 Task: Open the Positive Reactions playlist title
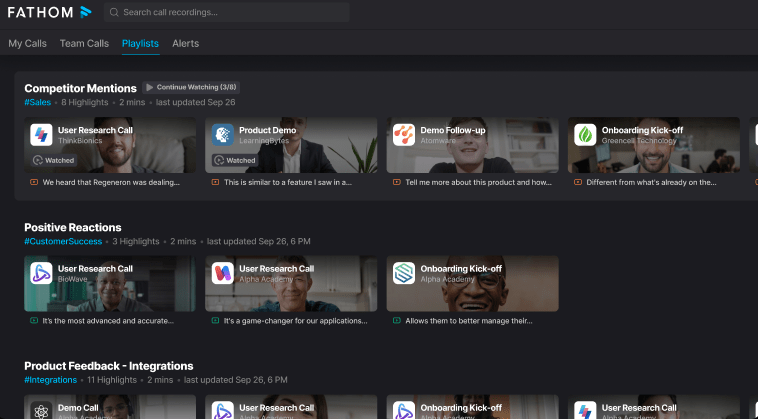73,227
